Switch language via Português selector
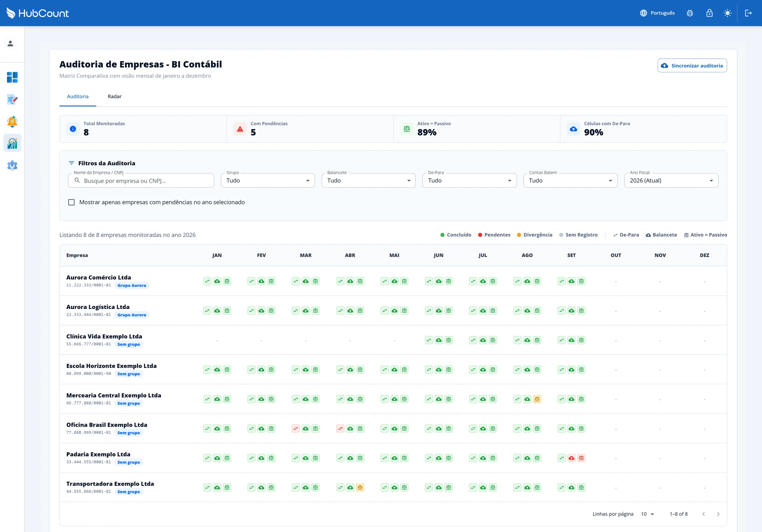762x532 pixels. click(x=657, y=13)
